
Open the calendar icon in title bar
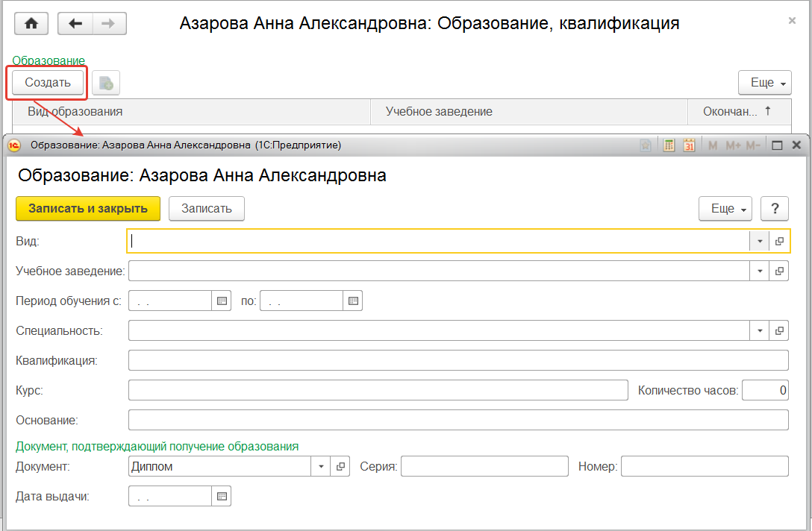(689, 145)
